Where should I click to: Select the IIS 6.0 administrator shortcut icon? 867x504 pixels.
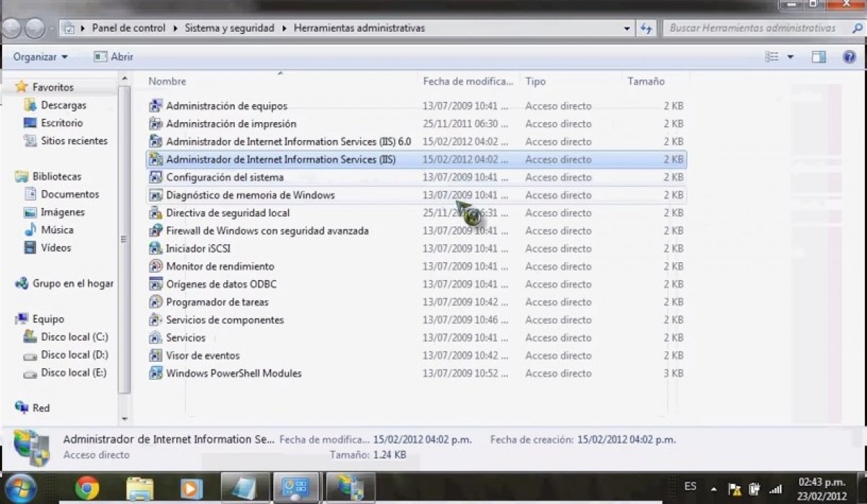[155, 142]
